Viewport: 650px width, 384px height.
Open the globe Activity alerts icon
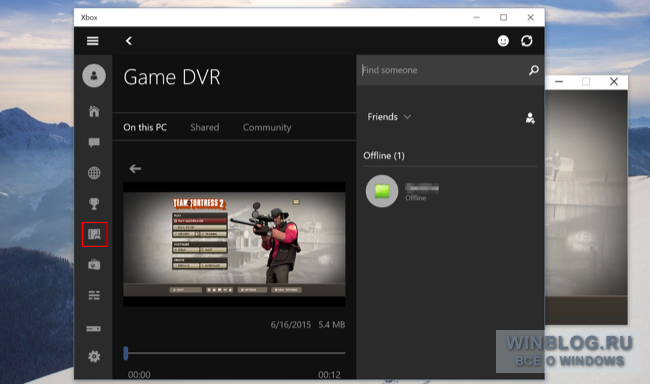coord(94,173)
